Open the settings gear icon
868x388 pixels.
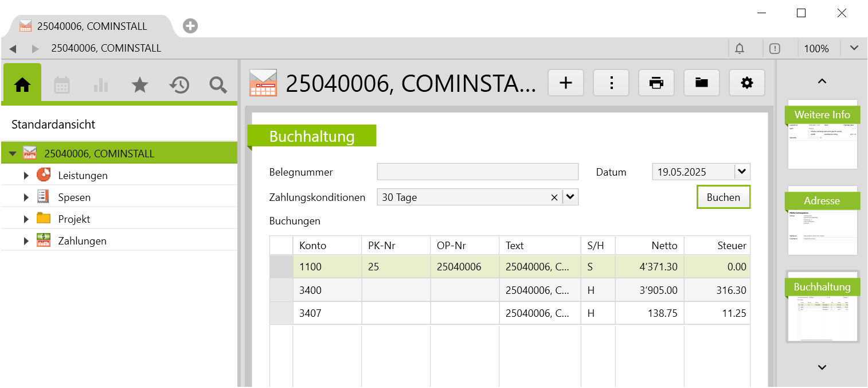coord(746,83)
